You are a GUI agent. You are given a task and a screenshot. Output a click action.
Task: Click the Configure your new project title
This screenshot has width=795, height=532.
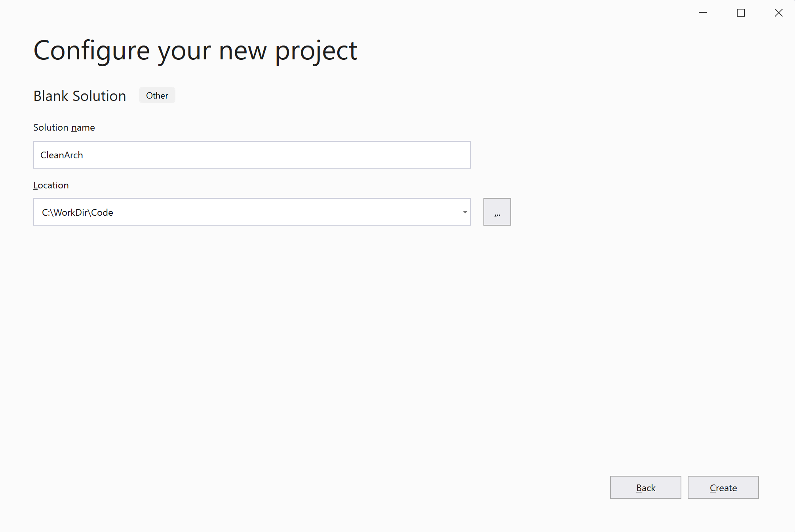click(195, 50)
